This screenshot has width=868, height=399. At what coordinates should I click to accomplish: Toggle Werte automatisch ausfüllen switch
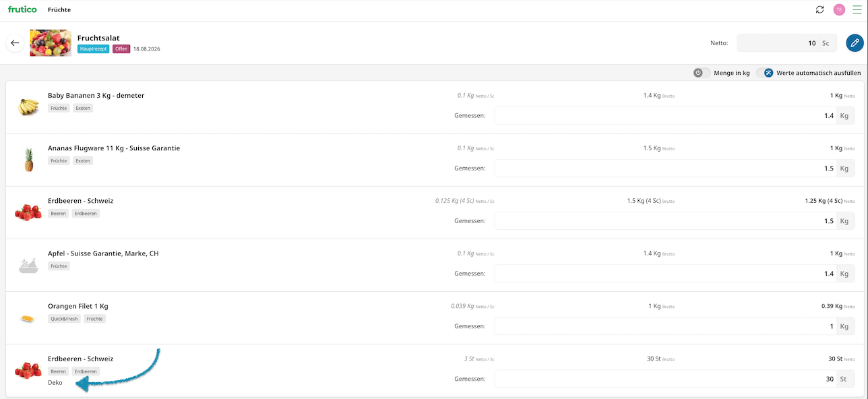coord(764,73)
